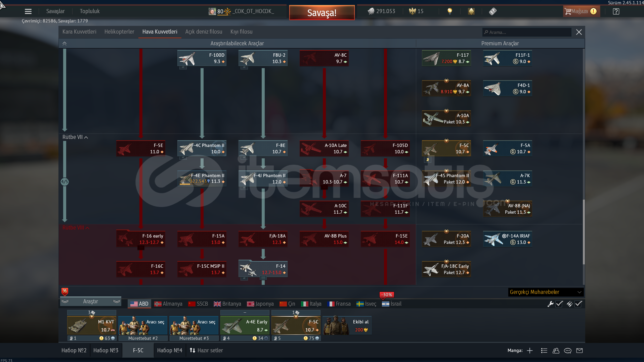The image size is (644, 362).
Task: Select the M1 KVT crew slot
Action: coord(92,325)
